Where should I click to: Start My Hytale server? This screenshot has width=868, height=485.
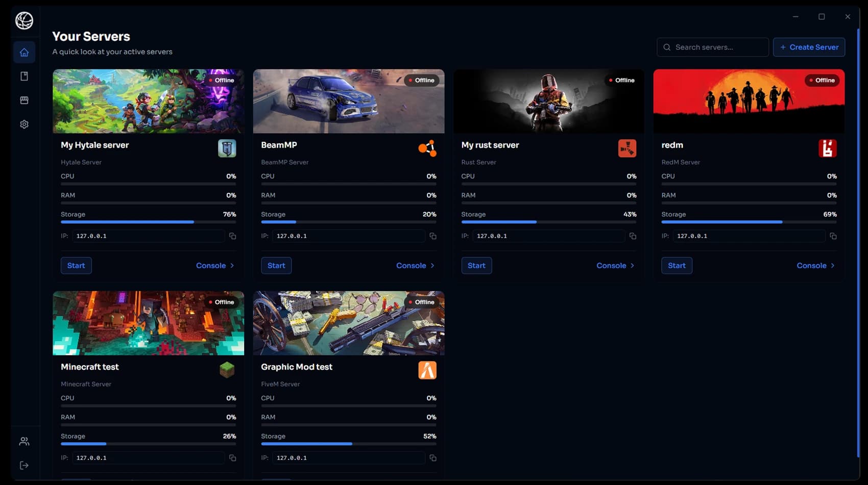(x=76, y=265)
